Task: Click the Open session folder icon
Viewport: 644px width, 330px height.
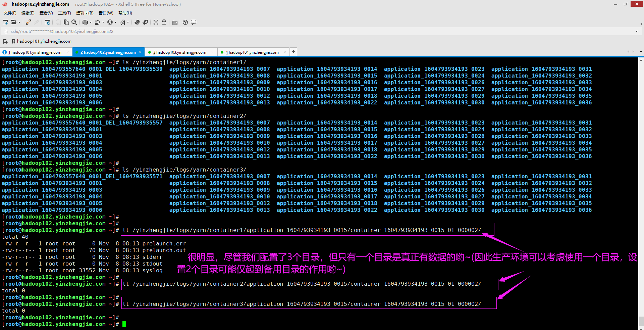Action: click(x=13, y=22)
